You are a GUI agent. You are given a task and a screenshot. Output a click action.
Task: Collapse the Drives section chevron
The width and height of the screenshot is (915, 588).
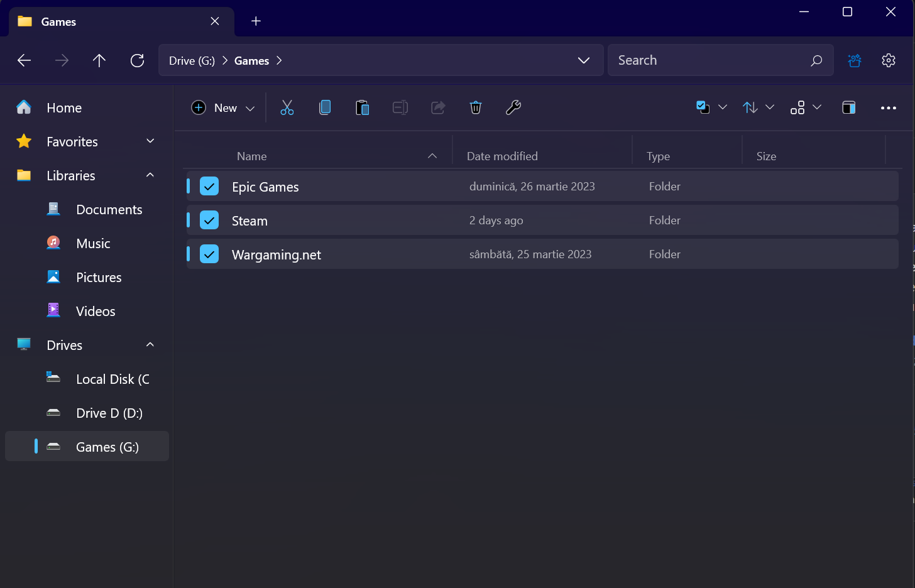click(x=150, y=344)
